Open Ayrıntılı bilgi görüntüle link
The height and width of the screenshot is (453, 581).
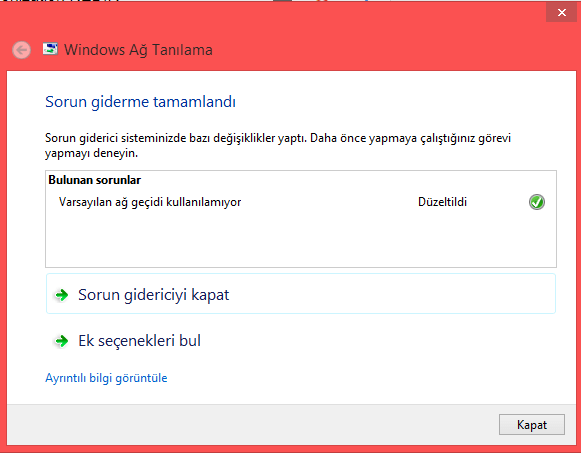pos(106,378)
